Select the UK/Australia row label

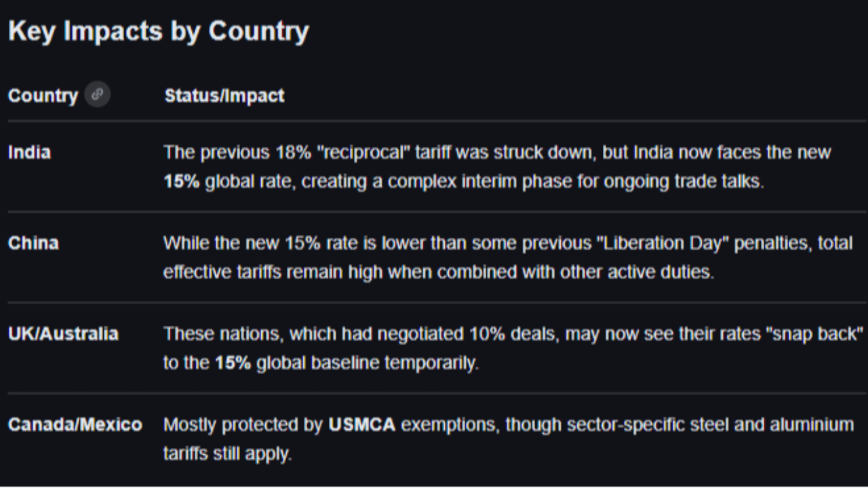pos(63,333)
